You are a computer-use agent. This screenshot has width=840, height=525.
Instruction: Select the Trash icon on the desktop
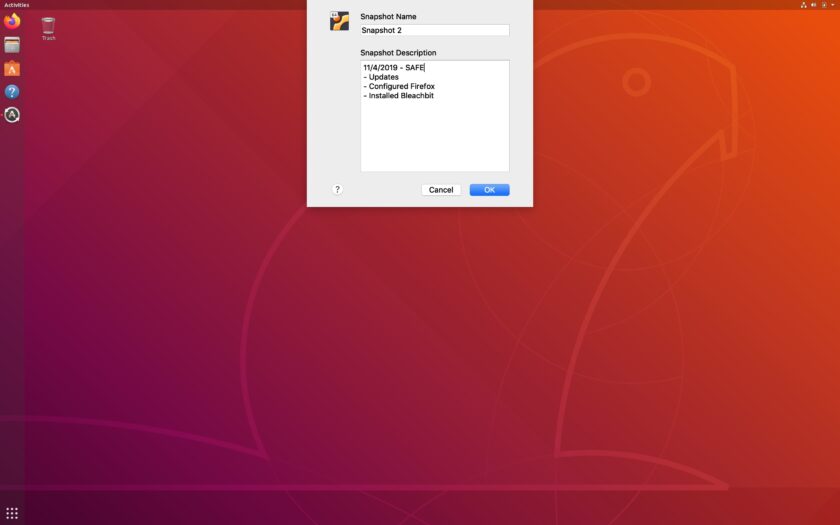(48, 28)
